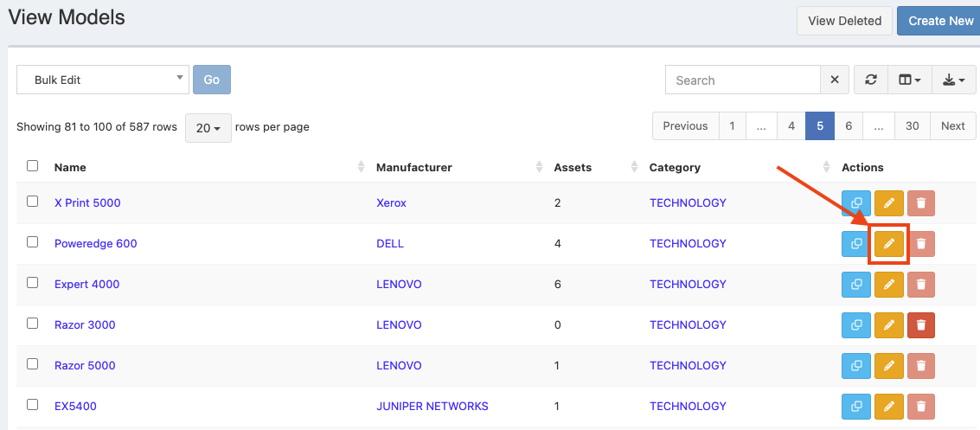Check the select-all rows checkbox
The image size is (980, 430).
[33, 166]
